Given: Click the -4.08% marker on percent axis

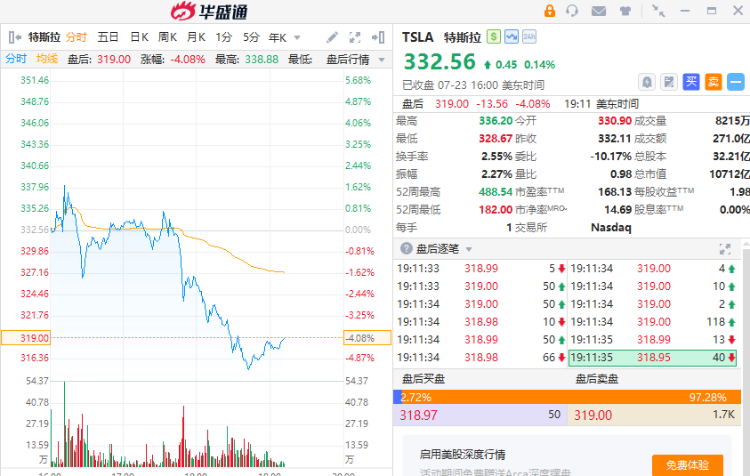Looking at the screenshot, I should [x=367, y=338].
